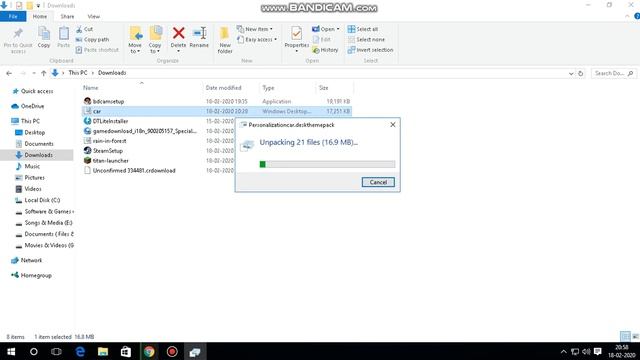Click Invert selection
The width and height of the screenshot is (640, 360).
tap(370, 50)
